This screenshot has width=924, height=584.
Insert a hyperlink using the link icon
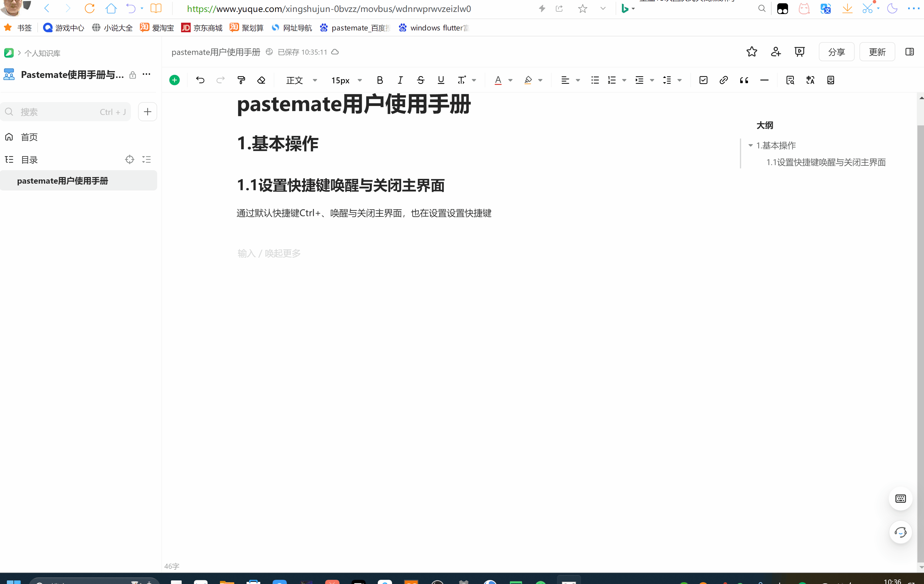tap(723, 80)
